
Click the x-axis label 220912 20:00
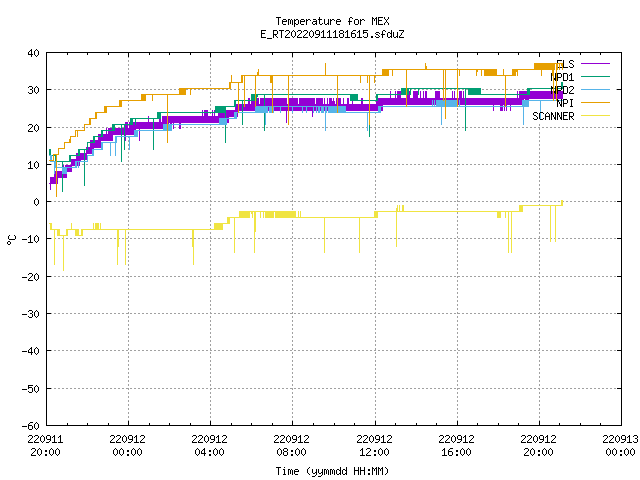click(538, 445)
